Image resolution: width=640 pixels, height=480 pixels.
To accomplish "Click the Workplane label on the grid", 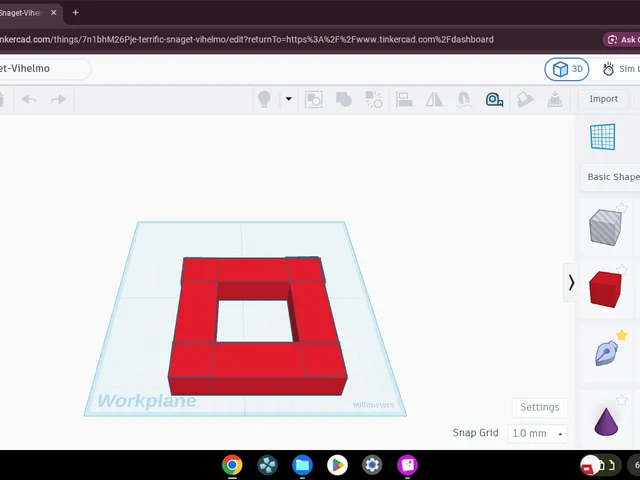I will pyautogui.click(x=147, y=401).
